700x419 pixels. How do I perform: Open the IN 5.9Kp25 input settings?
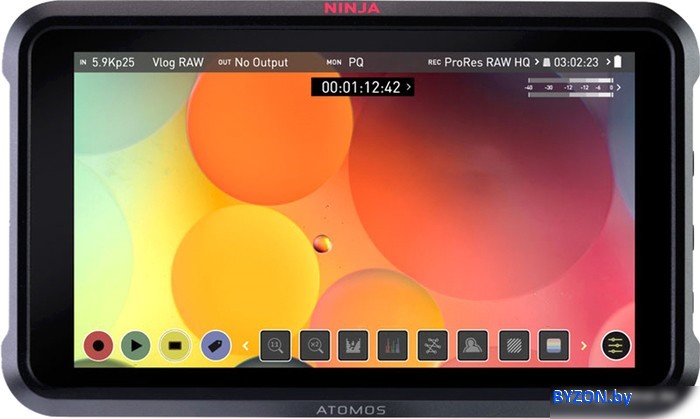[x=107, y=62]
